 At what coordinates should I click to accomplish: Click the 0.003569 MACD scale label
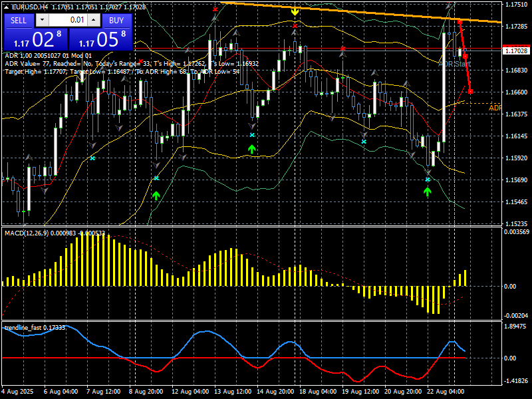click(517, 232)
